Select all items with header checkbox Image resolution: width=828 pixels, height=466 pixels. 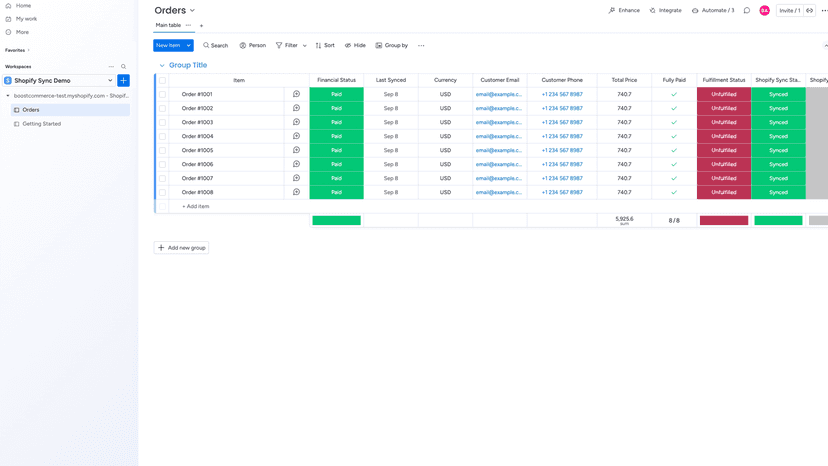[x=163, y=80]
